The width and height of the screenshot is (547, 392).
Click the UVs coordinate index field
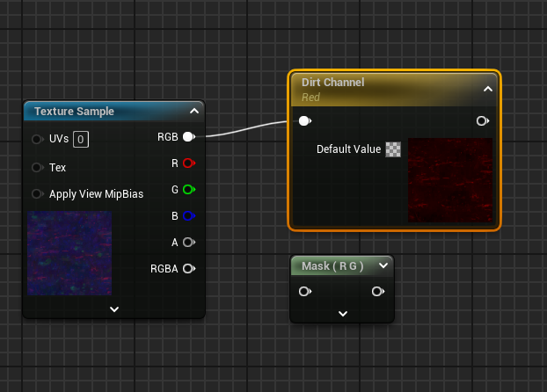click(x=81, y=140)
